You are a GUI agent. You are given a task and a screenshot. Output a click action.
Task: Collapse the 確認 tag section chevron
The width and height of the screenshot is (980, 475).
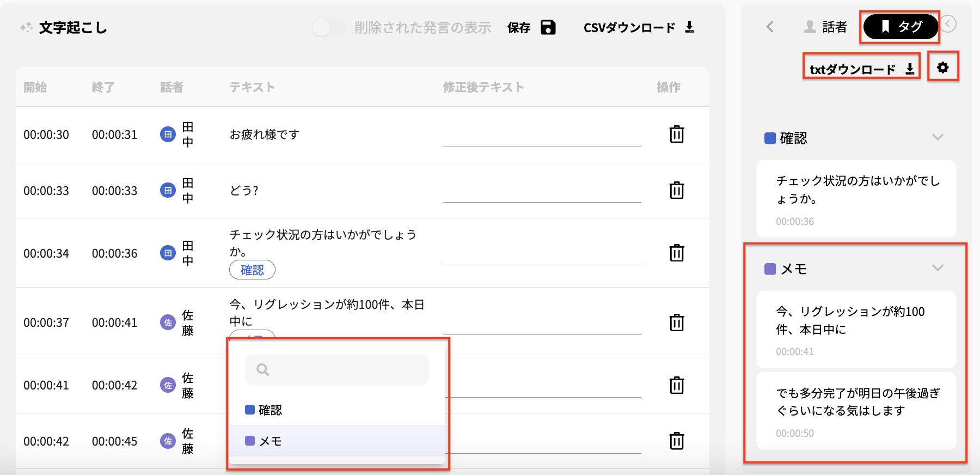coord(938,137)
